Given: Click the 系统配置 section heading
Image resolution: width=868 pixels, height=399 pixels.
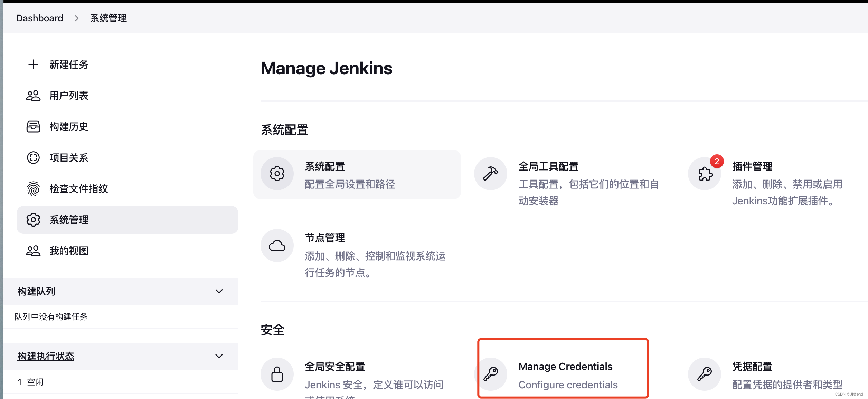Looking at the screenshot, I should 284,130.
